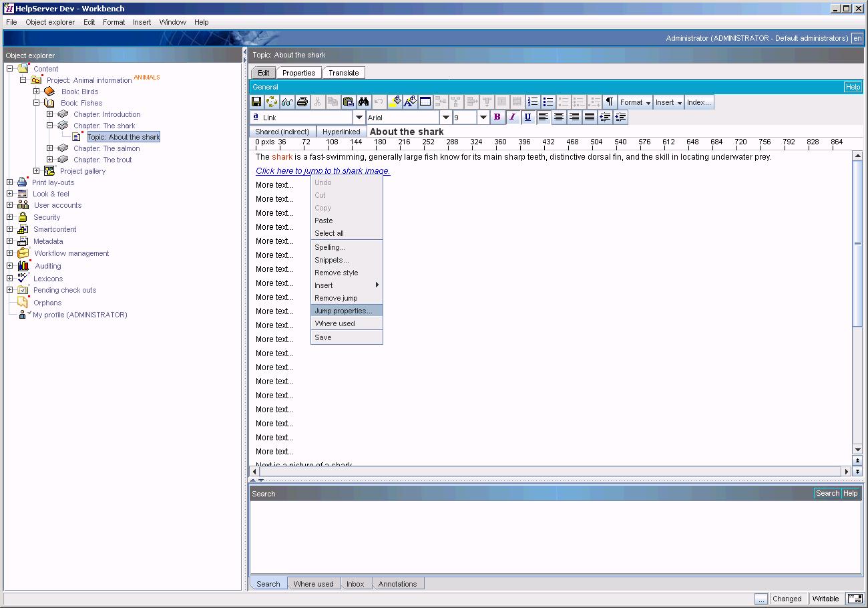Click the increase indent icon
The height and width of the screenshot is (608, 868).
point(620,117)
